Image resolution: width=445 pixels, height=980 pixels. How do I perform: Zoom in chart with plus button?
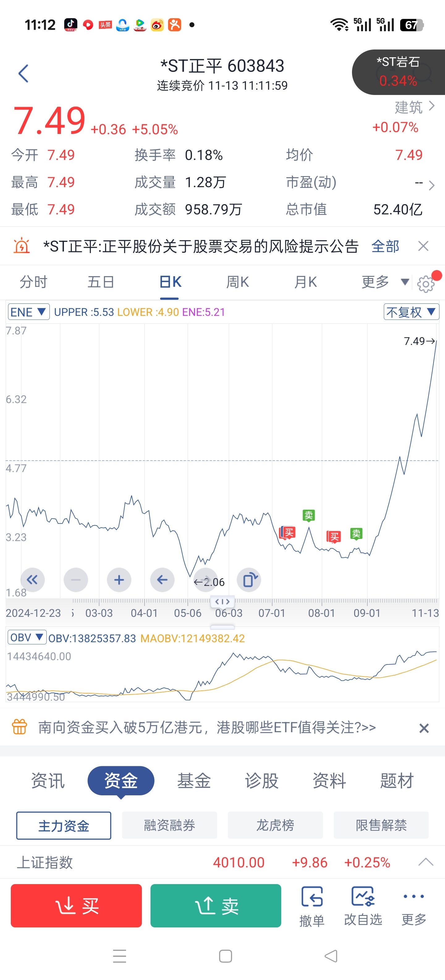point(119,580)
